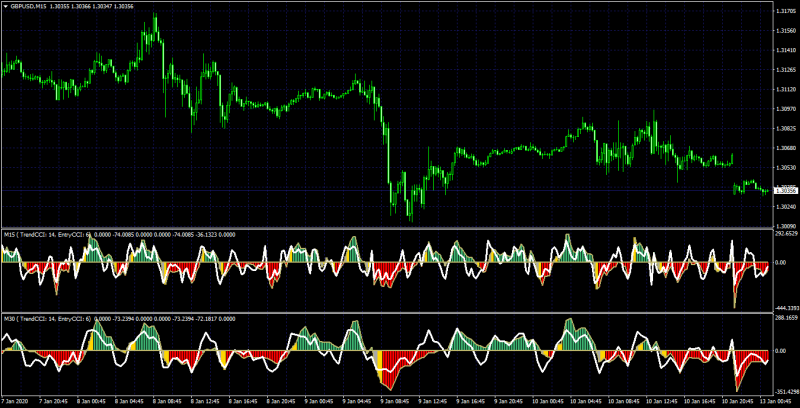Viewport: 800px width, 408px height.
Task: Click the 1.30090 price axis value
Action: pyautogui.click(x=786, y=226)
